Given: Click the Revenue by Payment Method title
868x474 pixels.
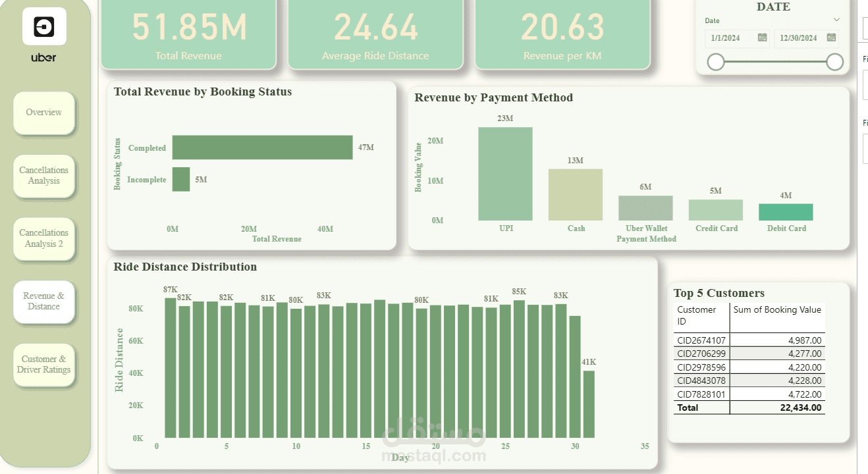Looking at the screenshot, I should (494, 98).
